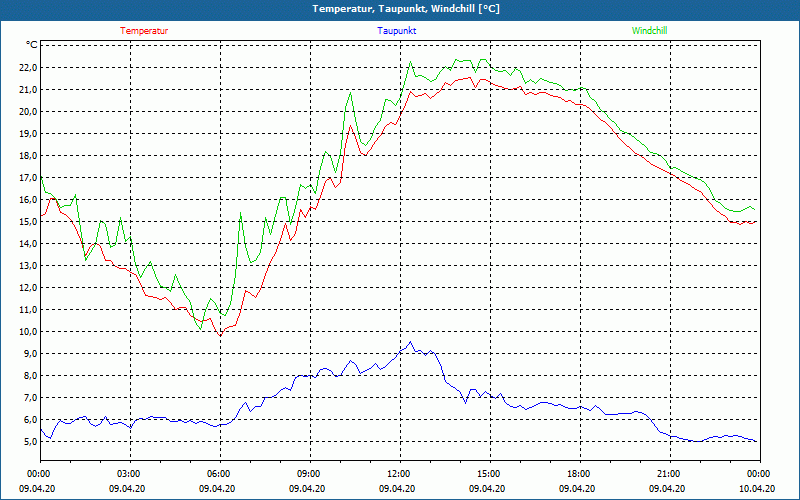Click the 09.04.20 date under 12:00

point(397,488)
